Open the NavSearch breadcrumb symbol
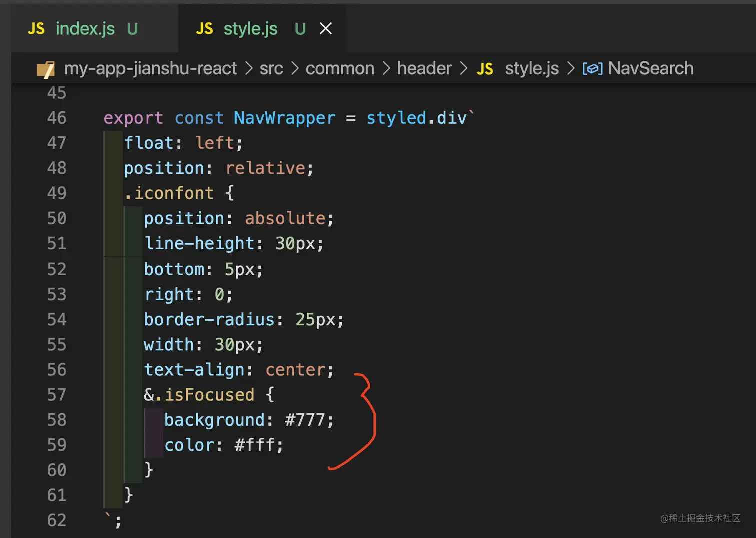 click(x=651, y=68)
